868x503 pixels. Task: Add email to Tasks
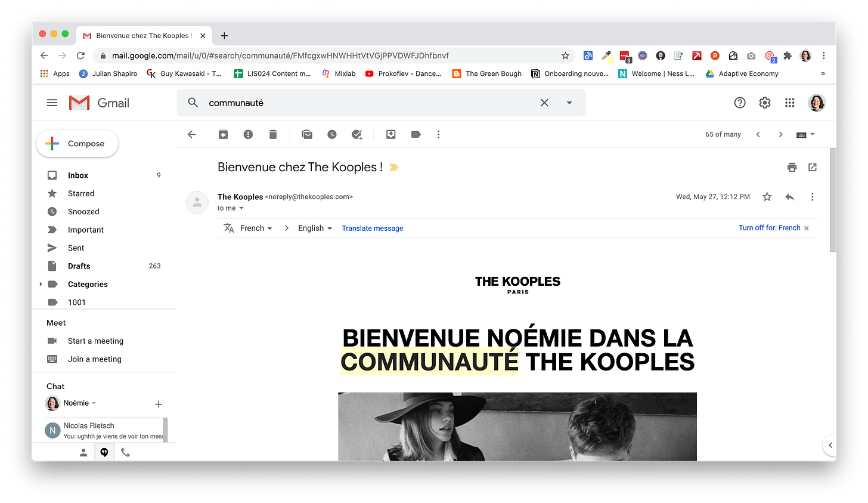(357, 135)
